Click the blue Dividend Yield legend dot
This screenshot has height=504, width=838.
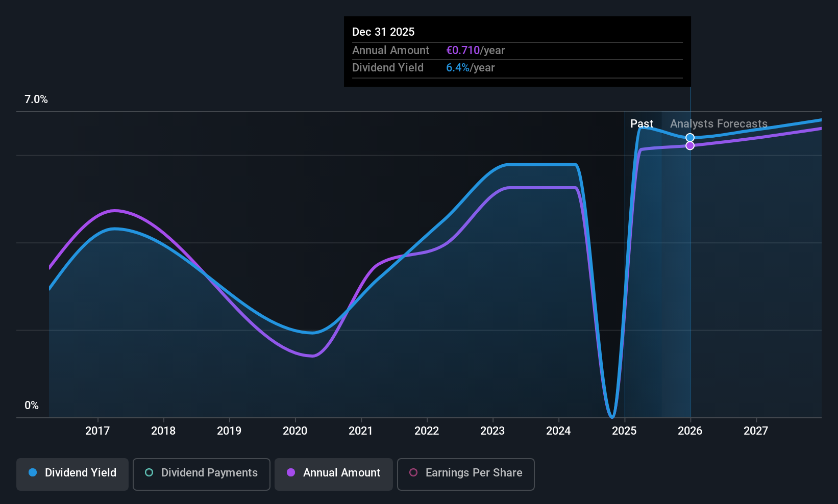(x=33, y=472)
